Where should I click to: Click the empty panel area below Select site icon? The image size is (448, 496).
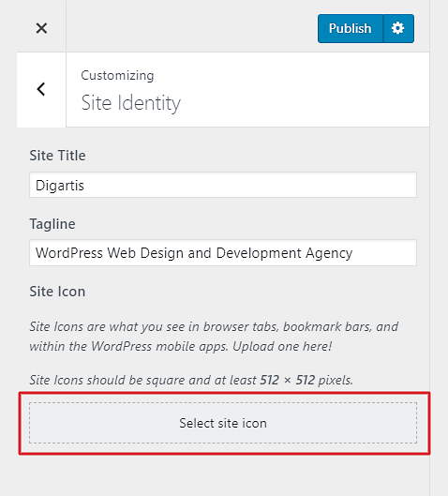click(223, 476)
